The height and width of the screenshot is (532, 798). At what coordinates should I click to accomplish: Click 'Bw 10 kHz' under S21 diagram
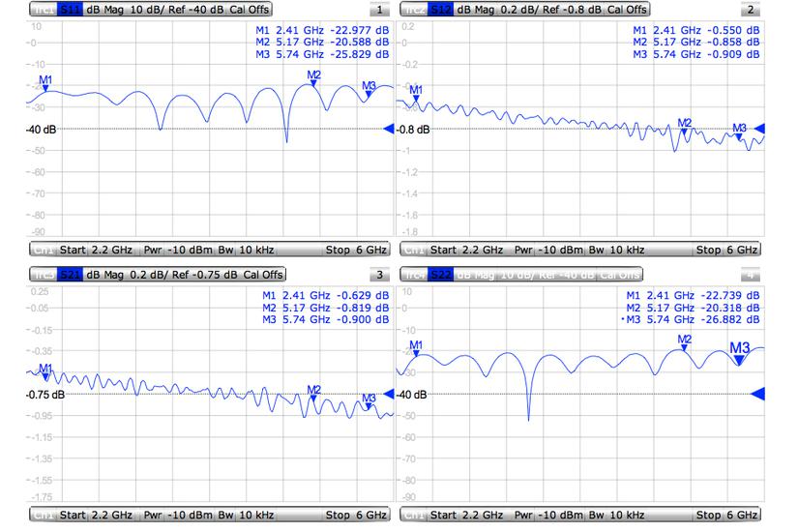247,515
